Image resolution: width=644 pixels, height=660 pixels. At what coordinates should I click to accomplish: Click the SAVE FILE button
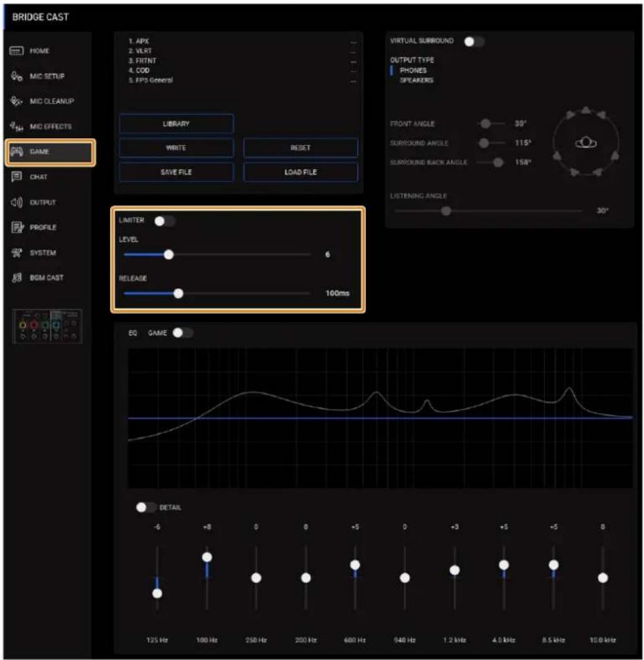pyautogui.click(x=176, y=172)
